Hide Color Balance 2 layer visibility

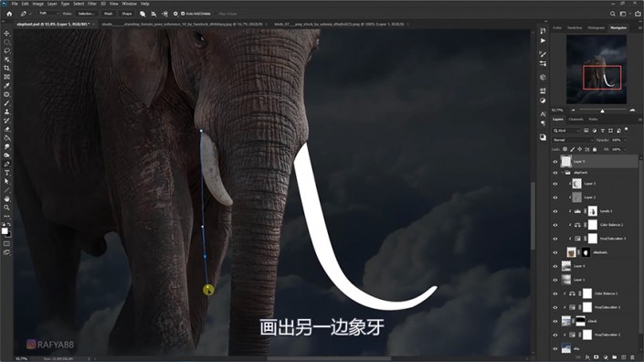pyautogui.click(x=555, y=225)
